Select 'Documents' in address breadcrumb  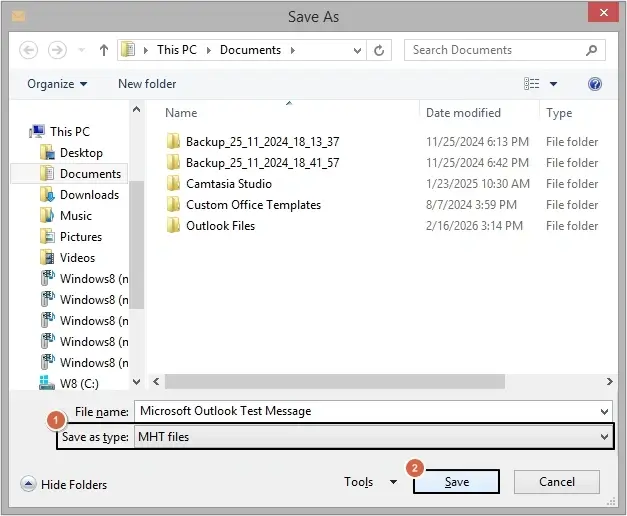pyautogui.click(x=250, y=50)
